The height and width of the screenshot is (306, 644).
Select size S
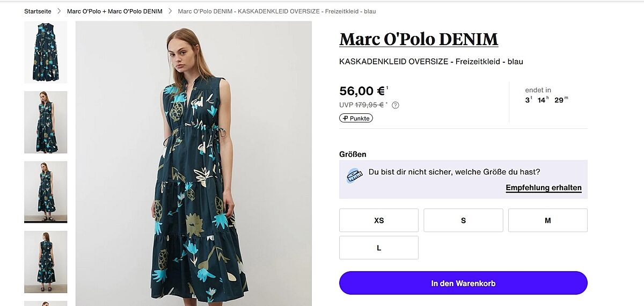463,220
